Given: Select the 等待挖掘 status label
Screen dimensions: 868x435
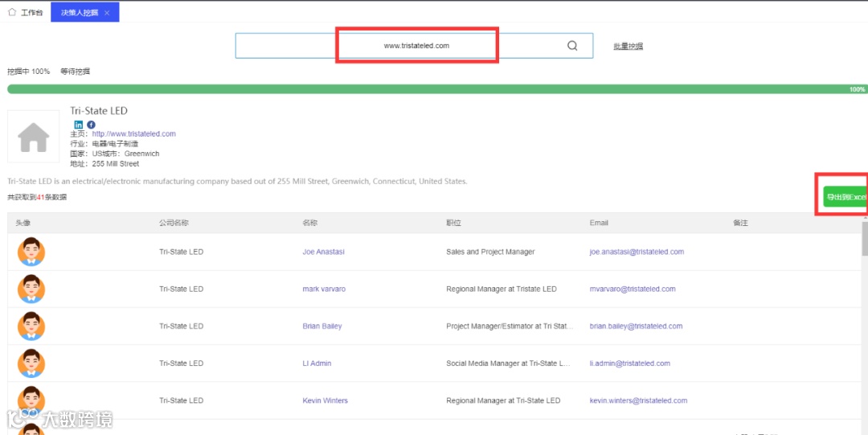Looking at the screenshot, I should (x=76, y=72).
